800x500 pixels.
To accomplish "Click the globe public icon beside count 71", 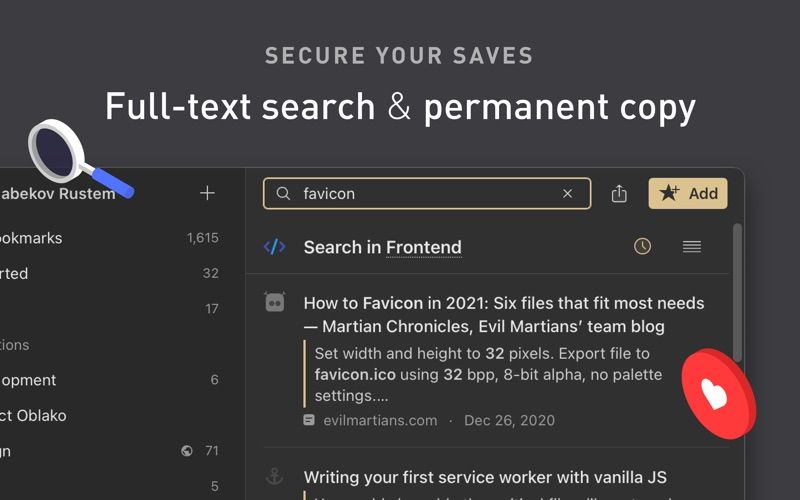I will click(187, 451).
